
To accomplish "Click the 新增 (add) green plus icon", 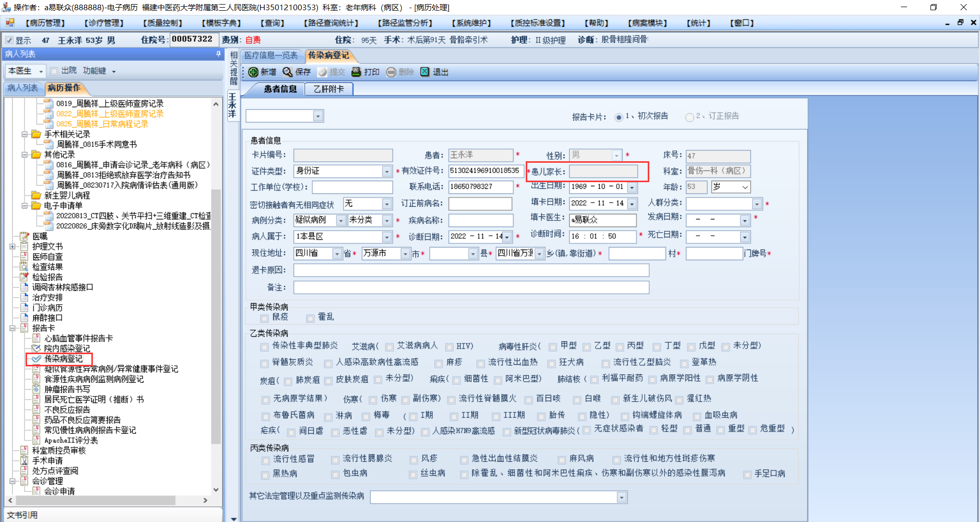I will 253,72.
